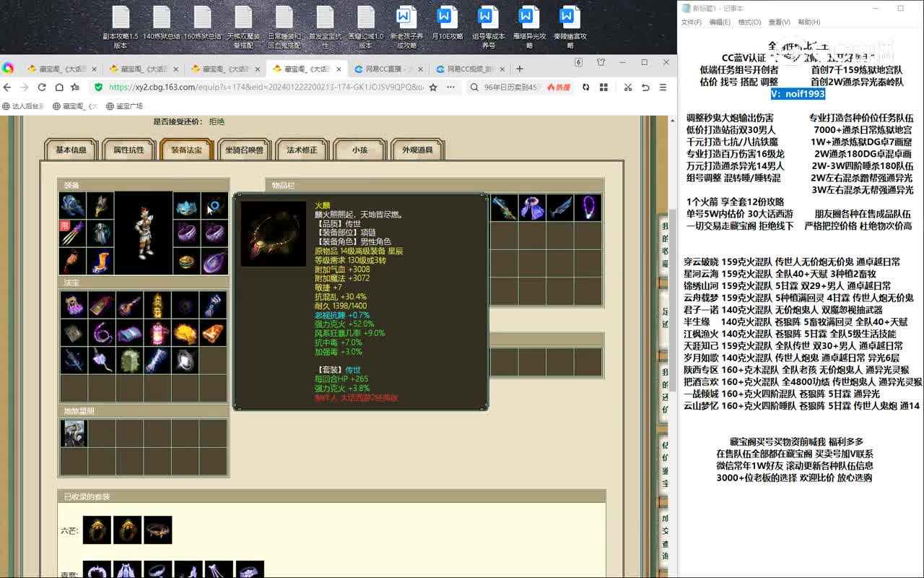Open the 法术修正 tab
The image size is (924, 578).
pyautogui.click(x=302, y=150)
